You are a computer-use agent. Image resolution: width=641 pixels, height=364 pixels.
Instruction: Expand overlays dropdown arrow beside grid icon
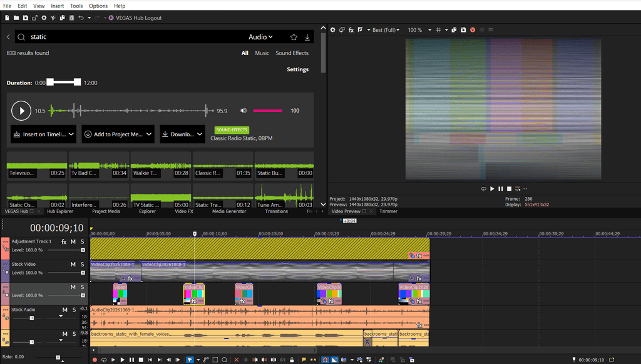(446, 30)
